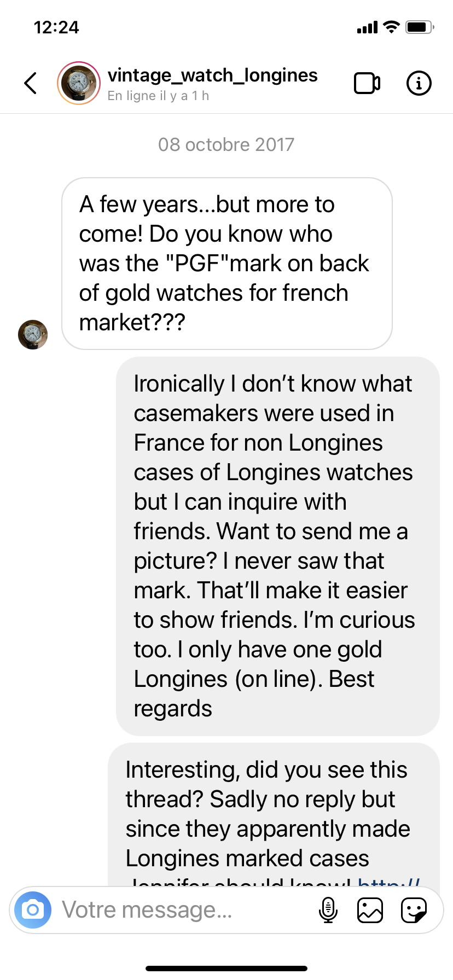Open vintage_watch_longines profile from username

tap(212, 75)
